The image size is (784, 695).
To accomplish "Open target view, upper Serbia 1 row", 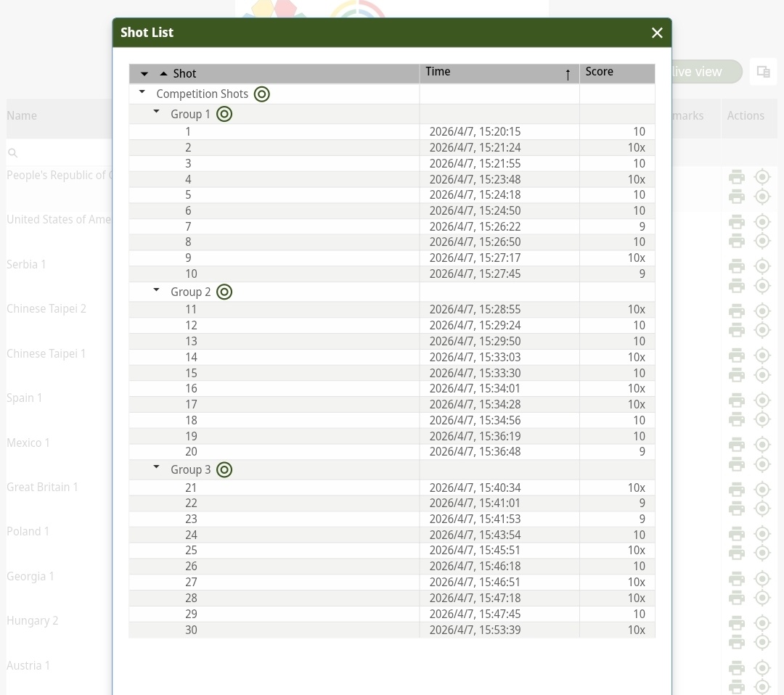I will [x=762, y=266].
